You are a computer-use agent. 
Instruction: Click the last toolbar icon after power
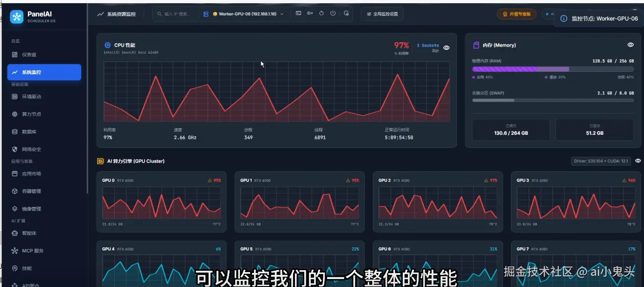(346, 14)
